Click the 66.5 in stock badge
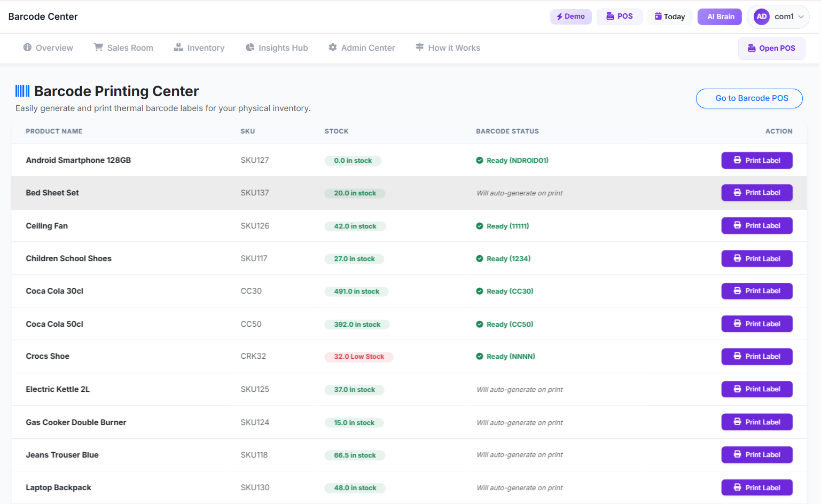The height and width of the screenshot is (504, 821). click(x=355, y=455)
